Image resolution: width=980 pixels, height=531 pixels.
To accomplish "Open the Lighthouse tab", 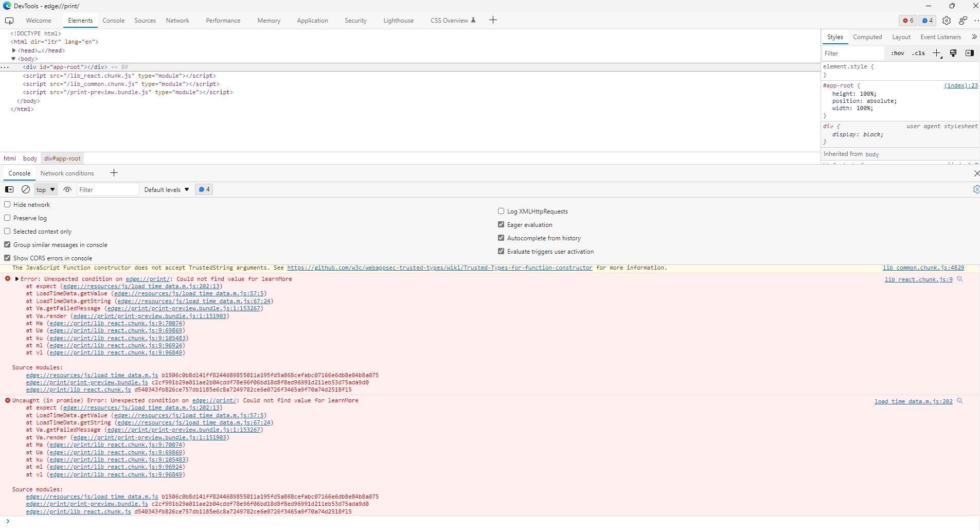I will (x=398, y=21).
